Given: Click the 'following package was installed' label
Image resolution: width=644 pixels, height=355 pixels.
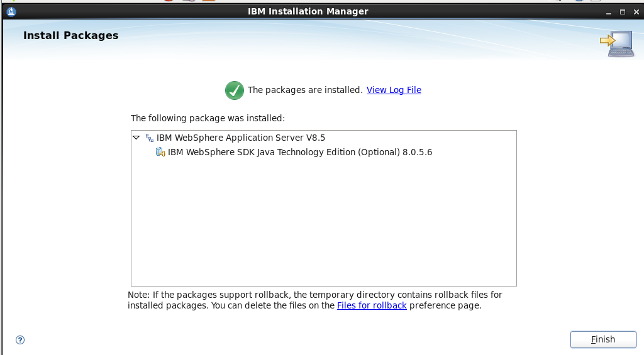Looking at the screenshot, I should [208, 117].
